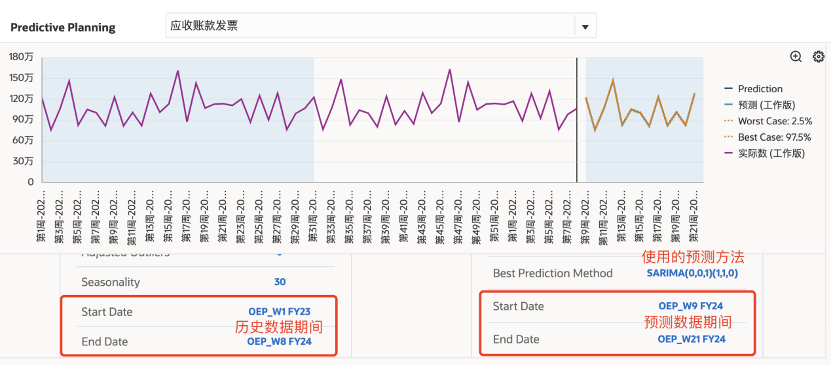832x366 pixels.
Task: Toggle 实际数 (工作版) legend series
Action: [765, 154]
